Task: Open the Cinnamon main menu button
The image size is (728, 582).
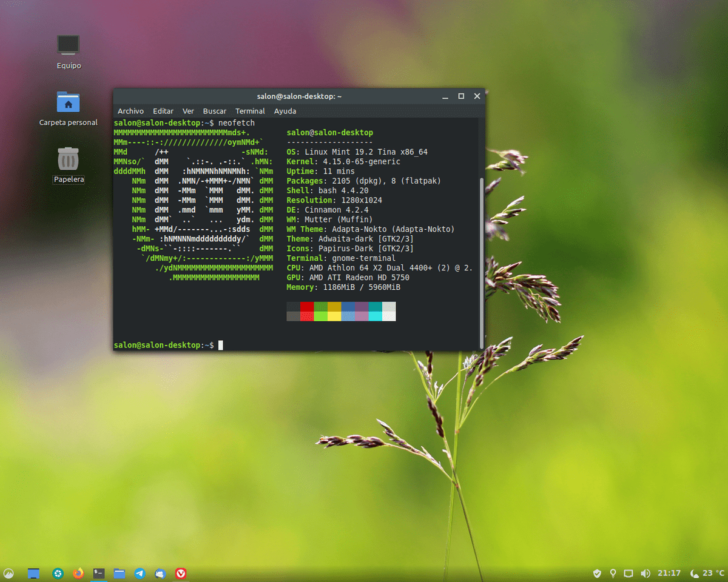Action: 9,573
